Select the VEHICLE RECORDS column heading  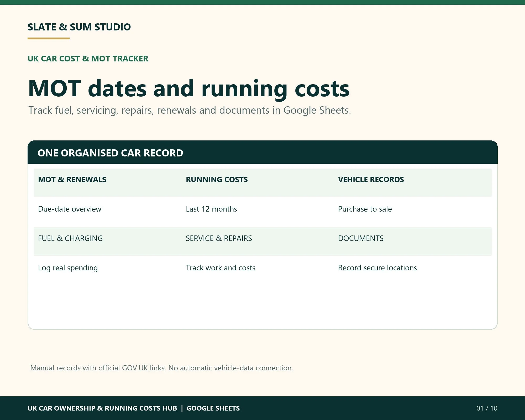click(x=371, y=180)
